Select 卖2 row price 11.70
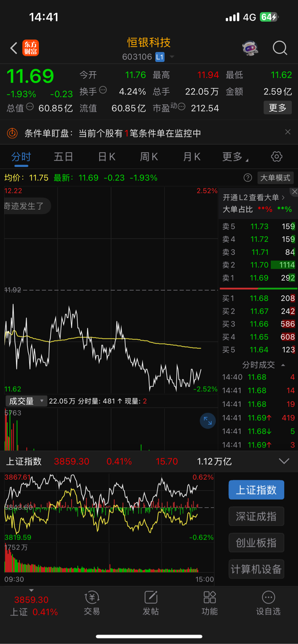Screen dimensions: 298x644 [x=258, y=265]
